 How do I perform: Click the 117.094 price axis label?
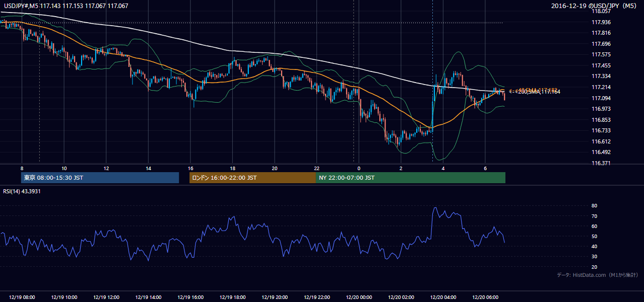click(601, 98)
